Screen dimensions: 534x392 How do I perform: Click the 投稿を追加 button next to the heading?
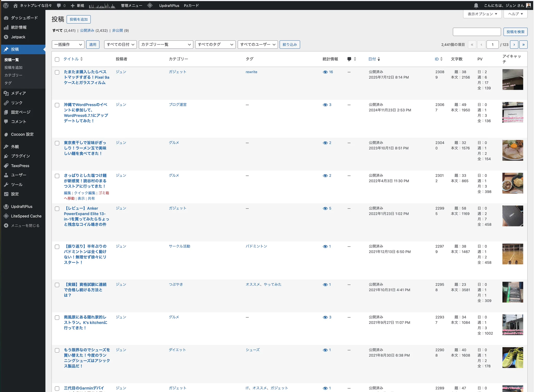pyautogui.click(x=78, y=20)
